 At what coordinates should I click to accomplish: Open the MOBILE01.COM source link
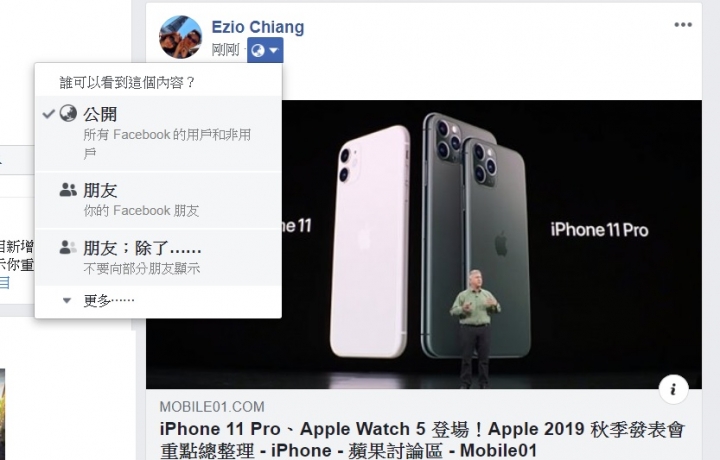click(x=212, y=407)
